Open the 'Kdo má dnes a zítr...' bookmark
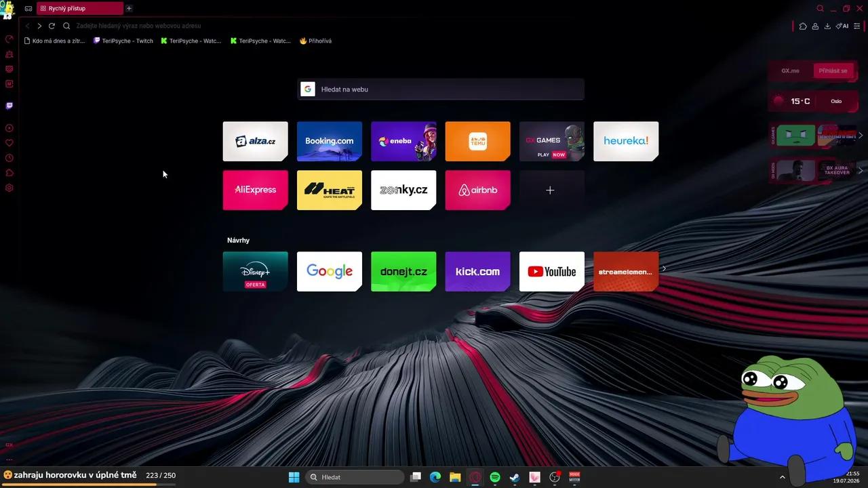This screenshot has width=868, height=488. tap(54, 41)
